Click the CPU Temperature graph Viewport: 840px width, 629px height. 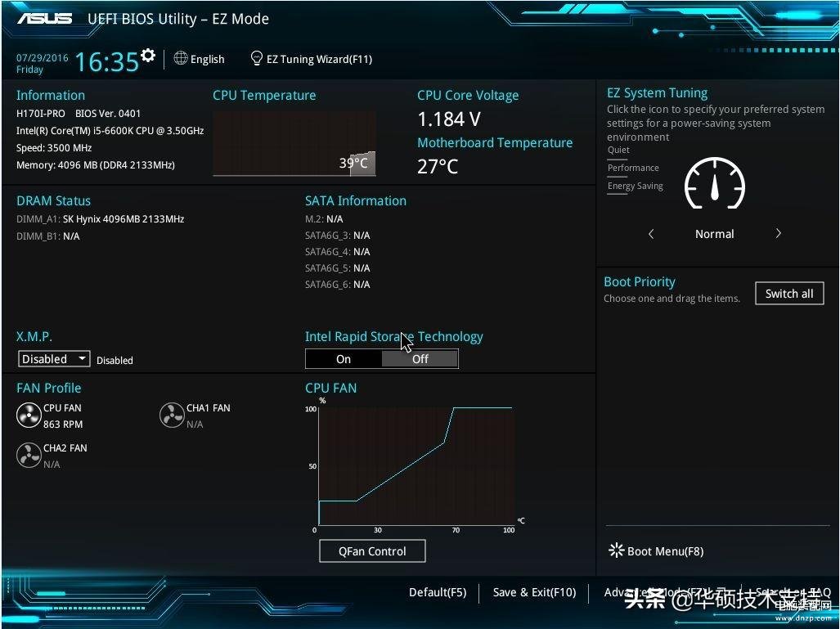[294, 144]
